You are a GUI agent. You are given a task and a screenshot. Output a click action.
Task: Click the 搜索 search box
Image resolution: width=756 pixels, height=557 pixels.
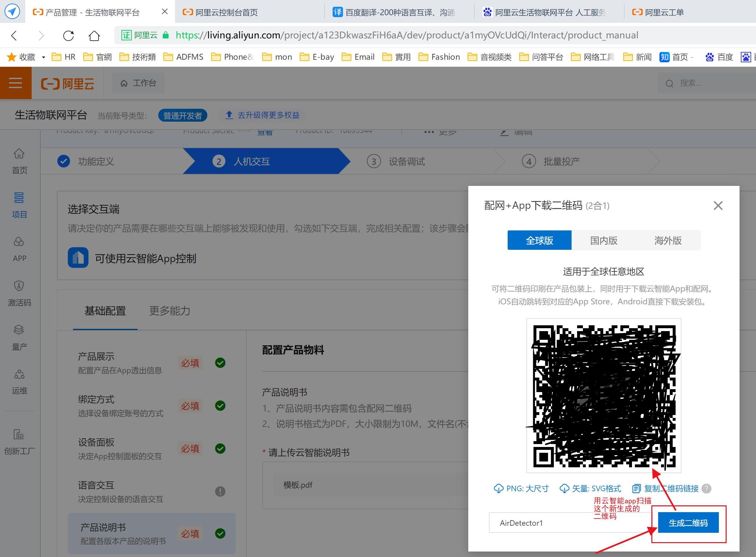(707, 83)
